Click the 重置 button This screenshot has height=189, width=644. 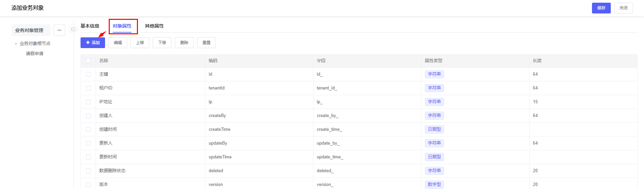(206, 43)
